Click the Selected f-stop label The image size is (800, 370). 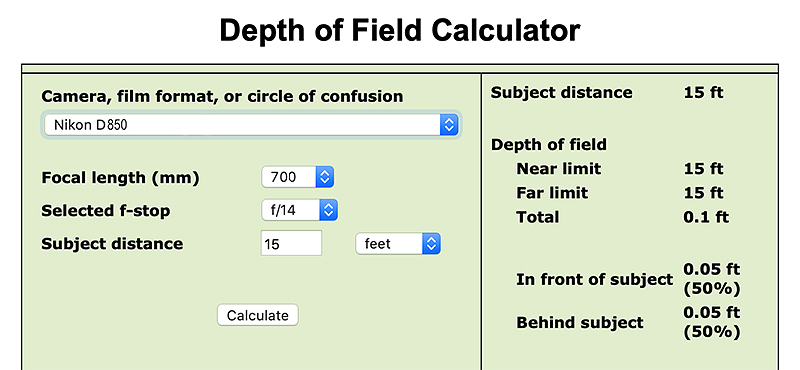(x=106, y=211)
